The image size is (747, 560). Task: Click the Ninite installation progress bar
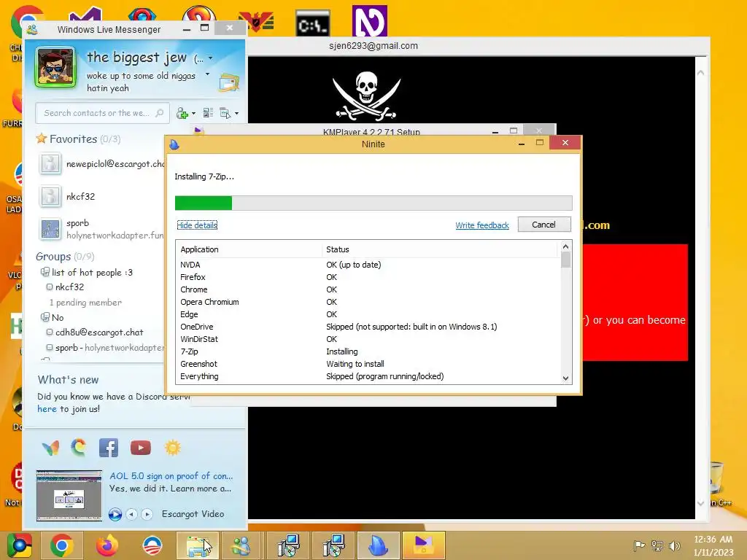[373, 203]
